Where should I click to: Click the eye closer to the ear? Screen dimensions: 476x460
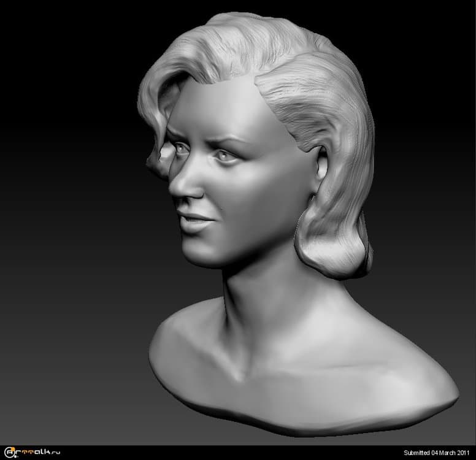point(225,156)
